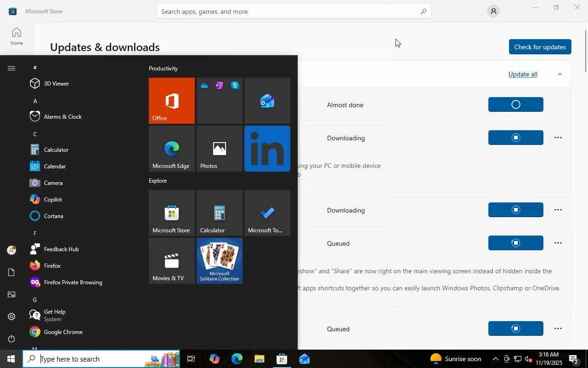Click the Microsoft Store vertical scrollbar
588x368 pixels.
586,51
